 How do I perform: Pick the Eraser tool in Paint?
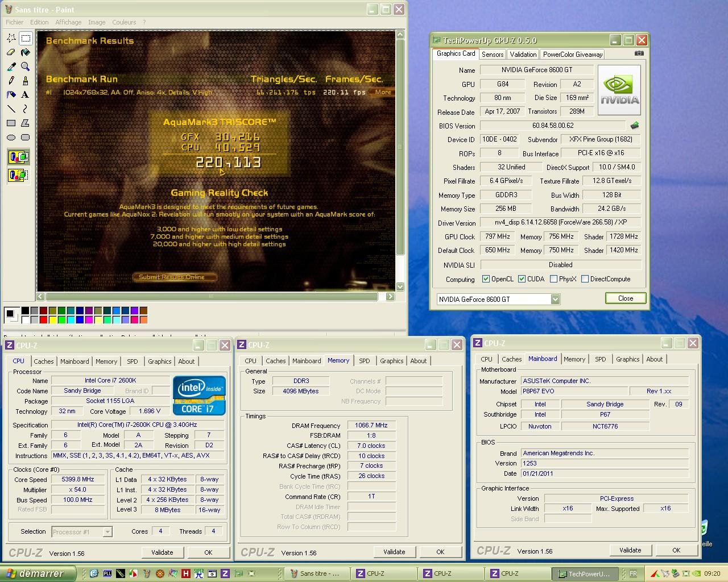[11, 52]
